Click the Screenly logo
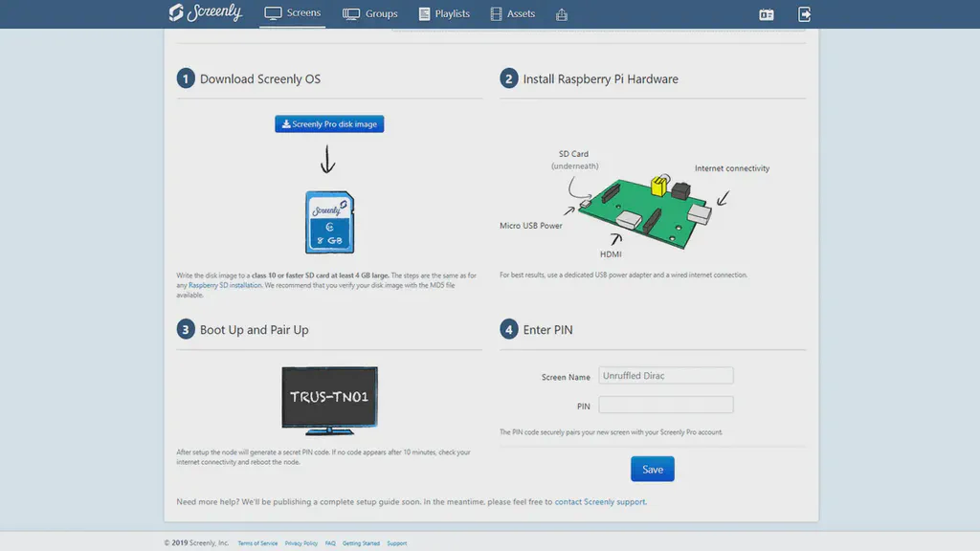Screen dimensions: 980x551 tap(205, 13)
